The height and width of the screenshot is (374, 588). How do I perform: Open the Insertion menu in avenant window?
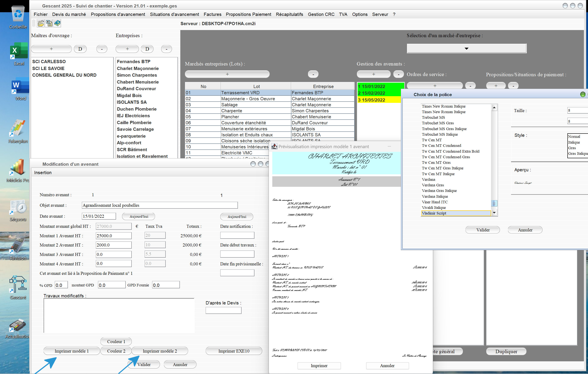tap(43, 172)
